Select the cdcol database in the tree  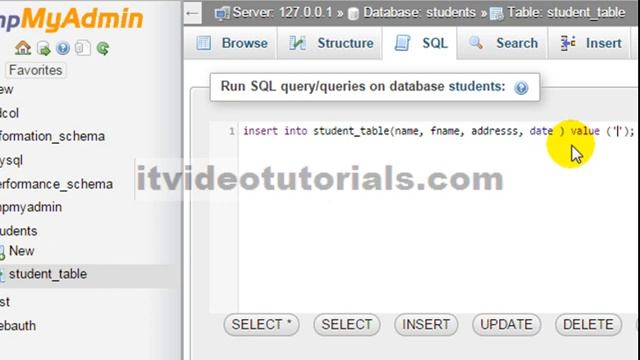9,113
